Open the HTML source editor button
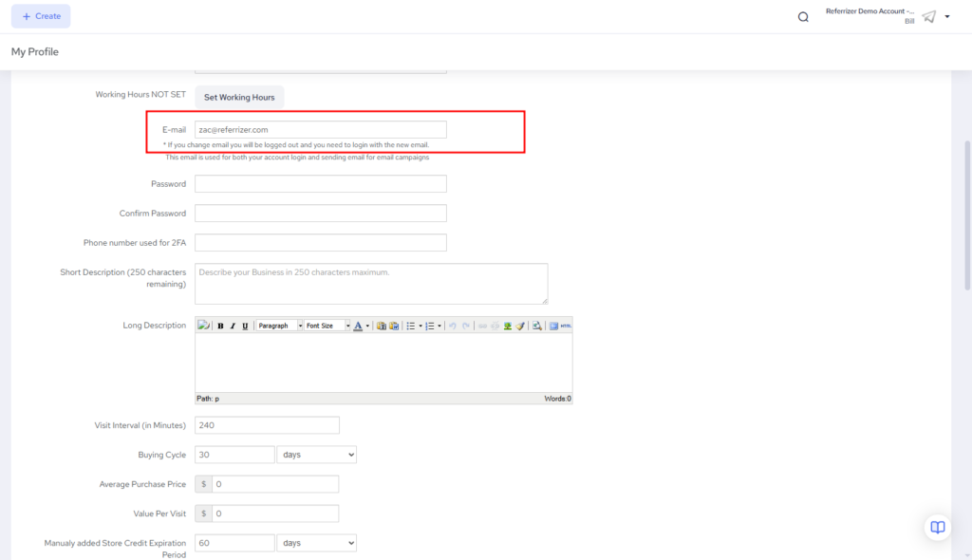This screenshot has height=560, width=972. click(x=566, y=326)
